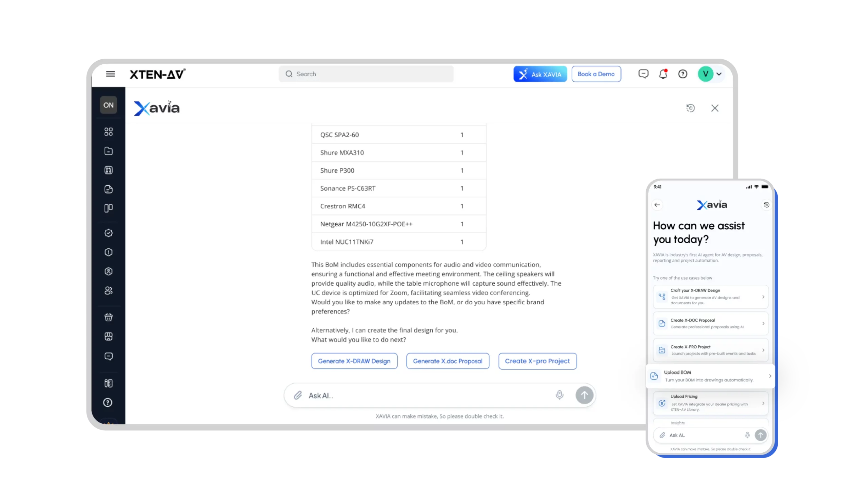Select the Intel NUC11TNKi7 row

pos(398,242)
